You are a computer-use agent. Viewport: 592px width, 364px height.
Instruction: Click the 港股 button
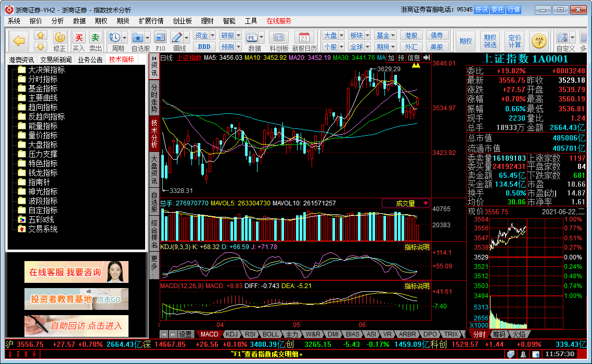(411, 35)
